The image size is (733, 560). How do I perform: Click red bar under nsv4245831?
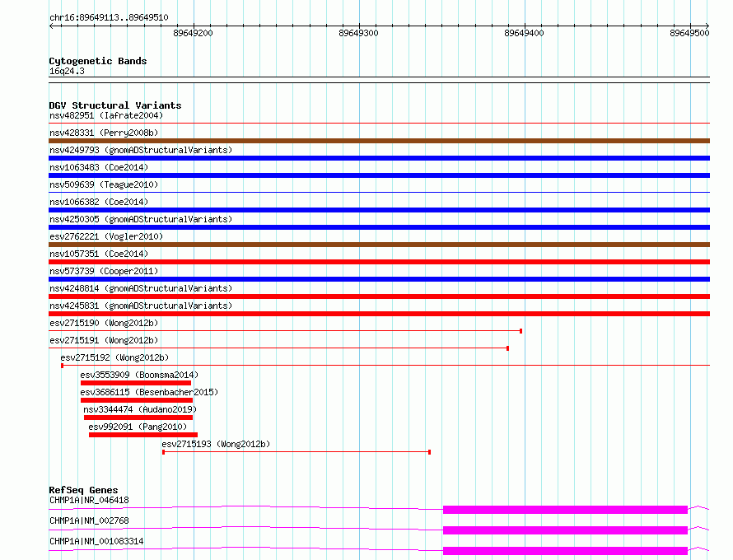[x=379, y=314]
